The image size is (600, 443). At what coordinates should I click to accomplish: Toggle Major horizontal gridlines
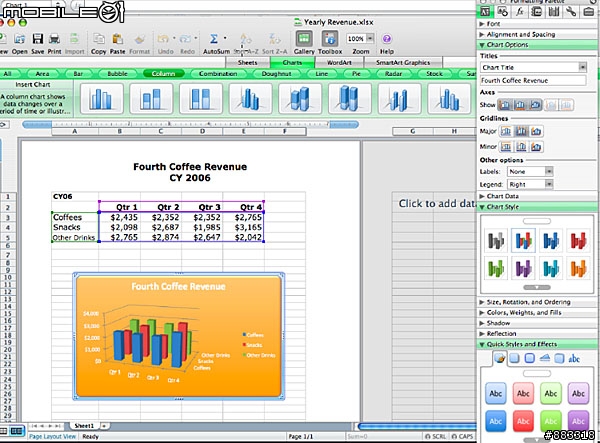[x=506, y=131]
